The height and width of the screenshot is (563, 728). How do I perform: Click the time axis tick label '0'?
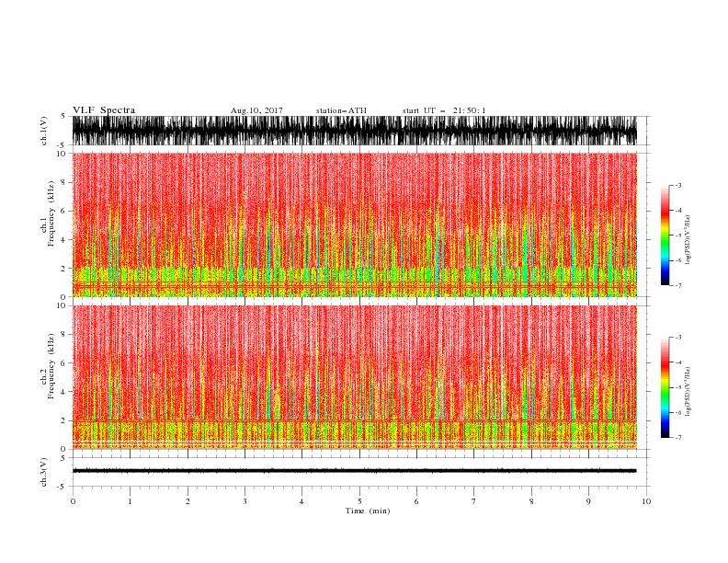point(73,501)
